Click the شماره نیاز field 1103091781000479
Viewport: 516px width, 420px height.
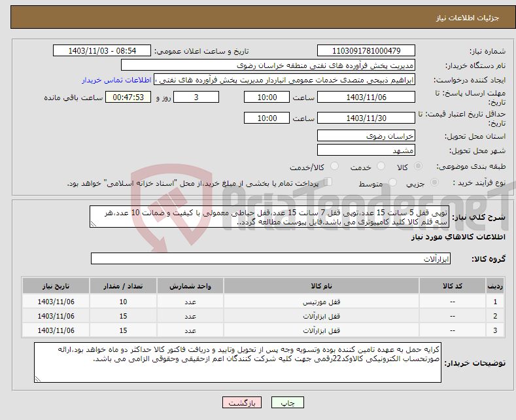point(366,50)
